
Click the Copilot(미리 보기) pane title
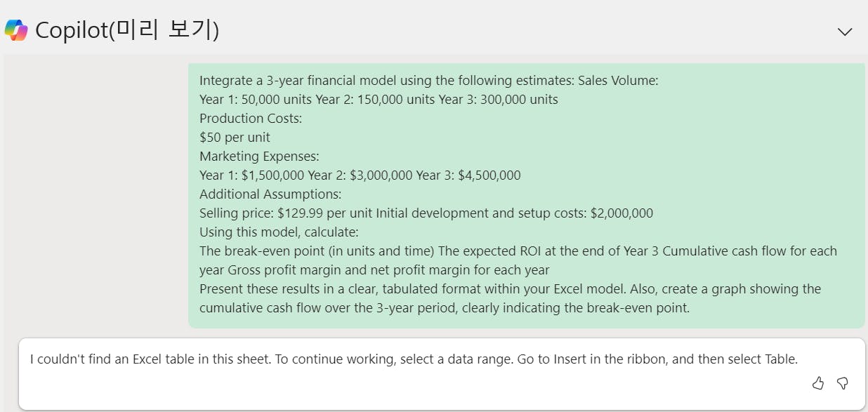pyautogui.click(x=127, y=30)
